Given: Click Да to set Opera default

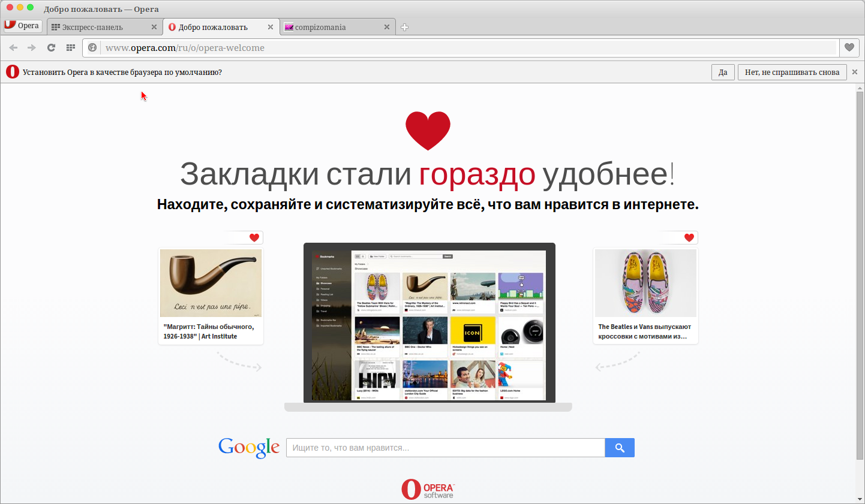Looking at the screenshot, I should click(723, 72).
